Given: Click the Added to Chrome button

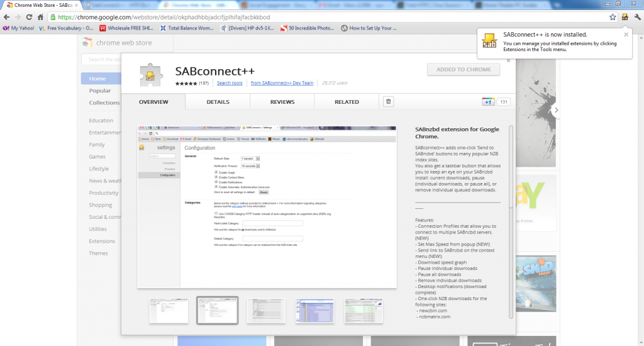Looking at the screenshot, I should [x=464, y=69].
